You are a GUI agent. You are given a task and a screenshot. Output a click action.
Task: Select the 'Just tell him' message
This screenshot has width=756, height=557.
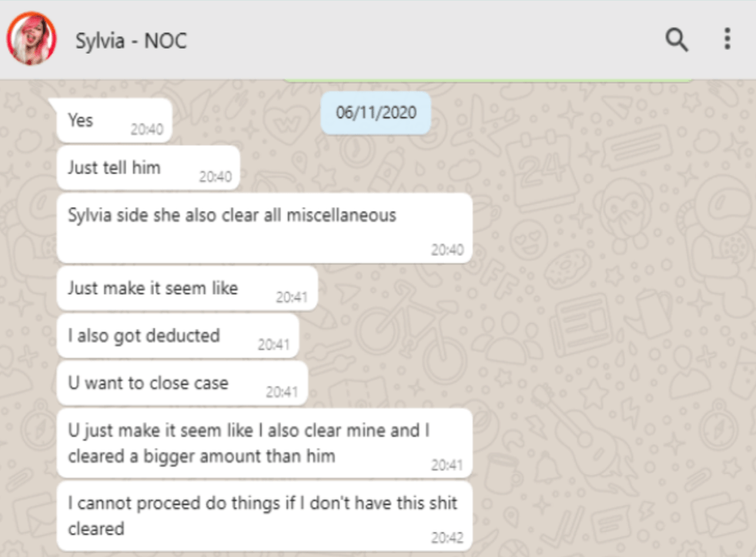(148, 168)
